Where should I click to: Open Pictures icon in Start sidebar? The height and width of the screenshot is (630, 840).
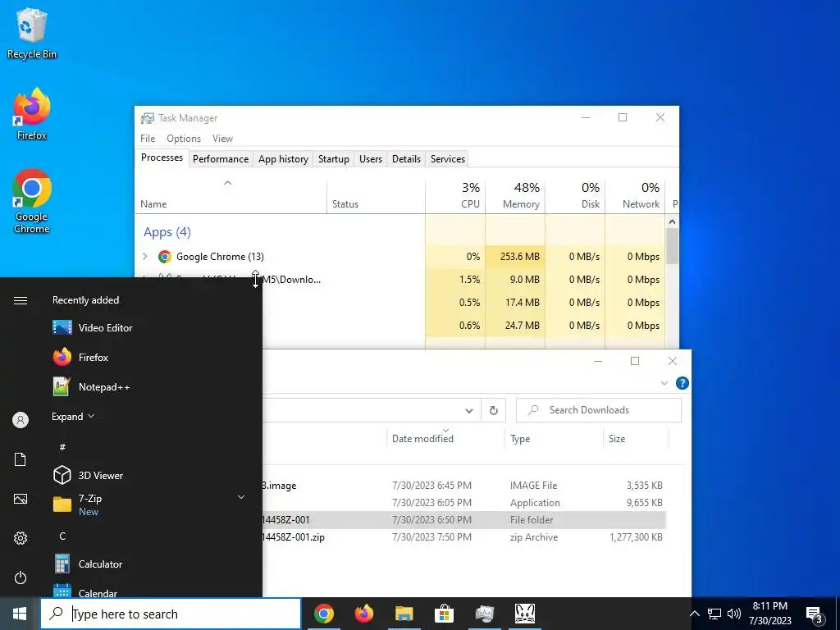21,500
